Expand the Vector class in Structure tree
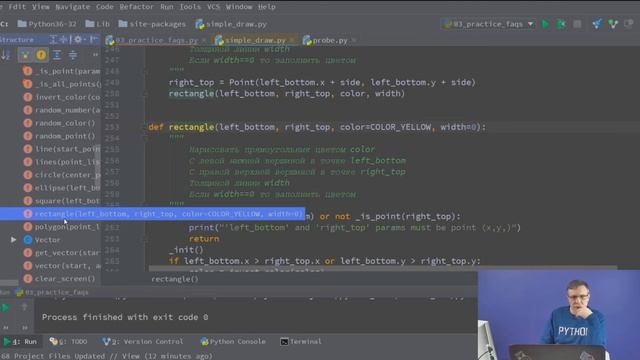This screenshot has width=640, height=360. tap(13, 240)
